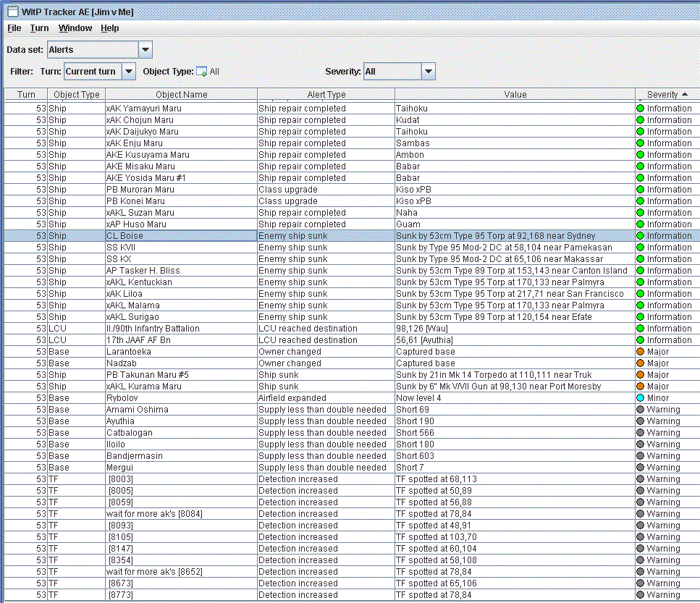Select AKE Kusuyama Maru object name

[181, 154]
